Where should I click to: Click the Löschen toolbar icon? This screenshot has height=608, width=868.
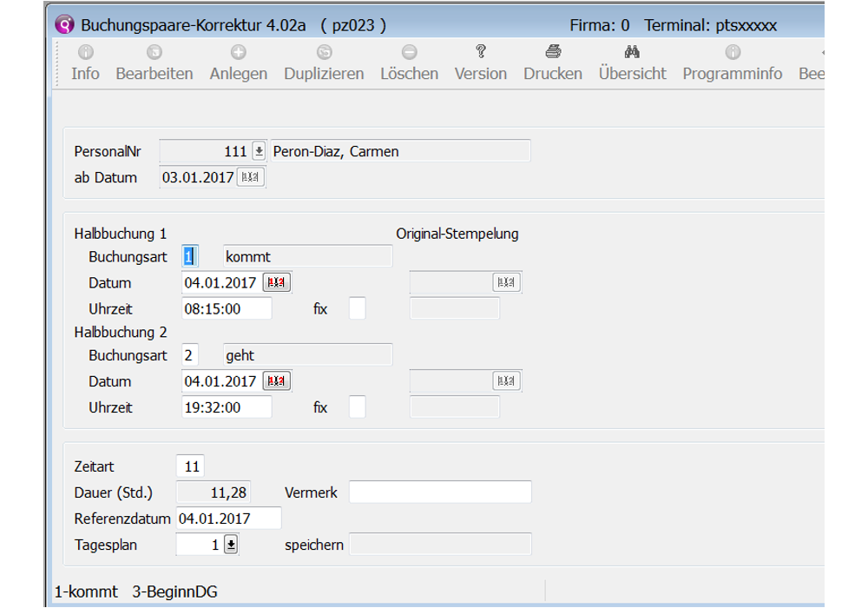[409, 53]
